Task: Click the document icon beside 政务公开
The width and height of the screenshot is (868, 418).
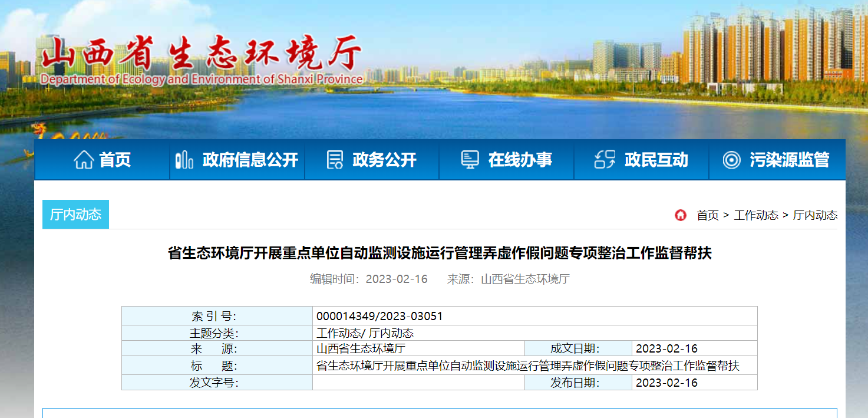Action: click(335, 160)
